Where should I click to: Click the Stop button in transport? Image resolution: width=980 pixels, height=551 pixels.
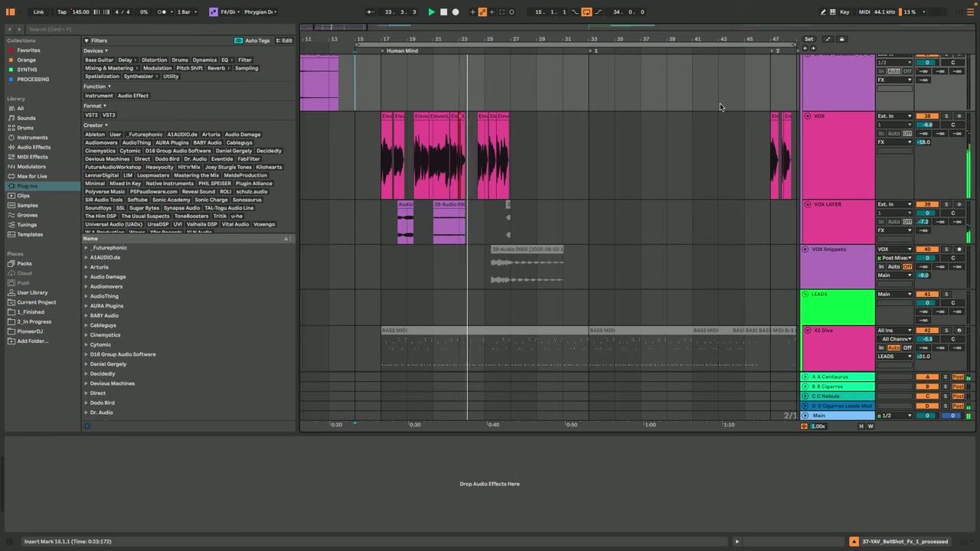pos(443,11)
